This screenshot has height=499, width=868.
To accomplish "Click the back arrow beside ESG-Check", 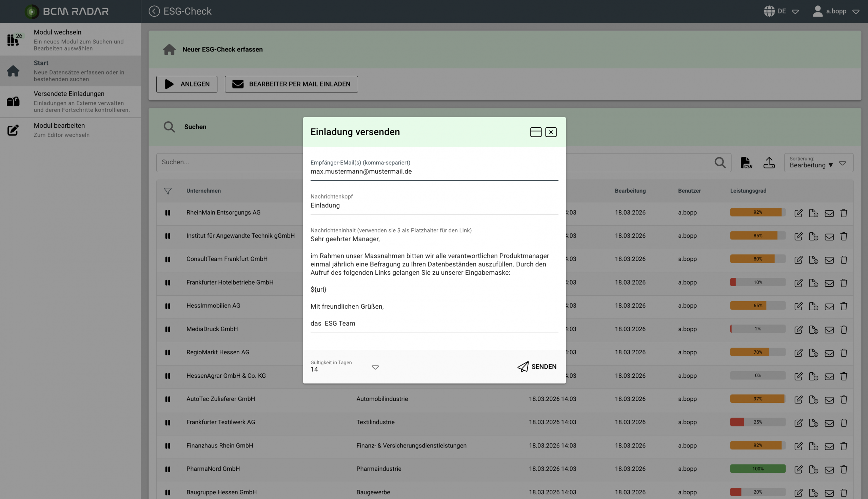I will click(x=154, y=11).
